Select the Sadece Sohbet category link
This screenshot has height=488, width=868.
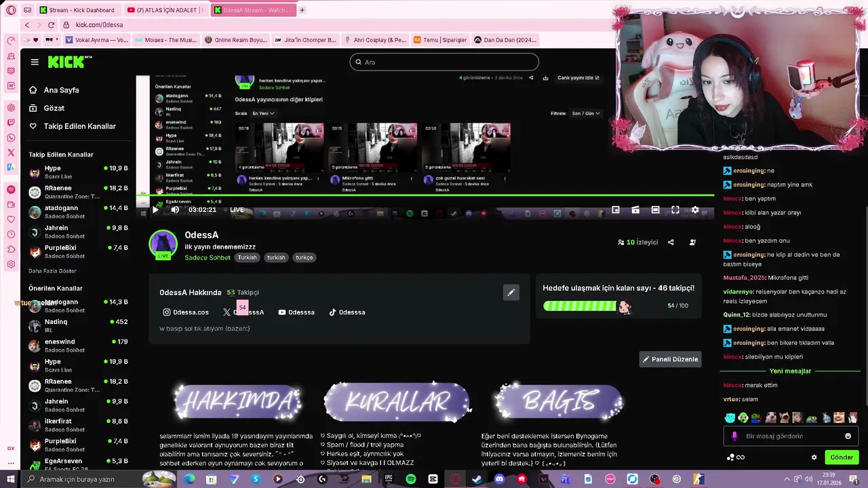208,258
